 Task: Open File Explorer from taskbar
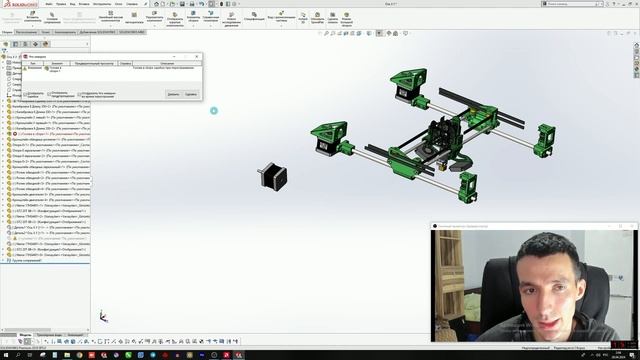pyautogui.click(x=67, y=355)
